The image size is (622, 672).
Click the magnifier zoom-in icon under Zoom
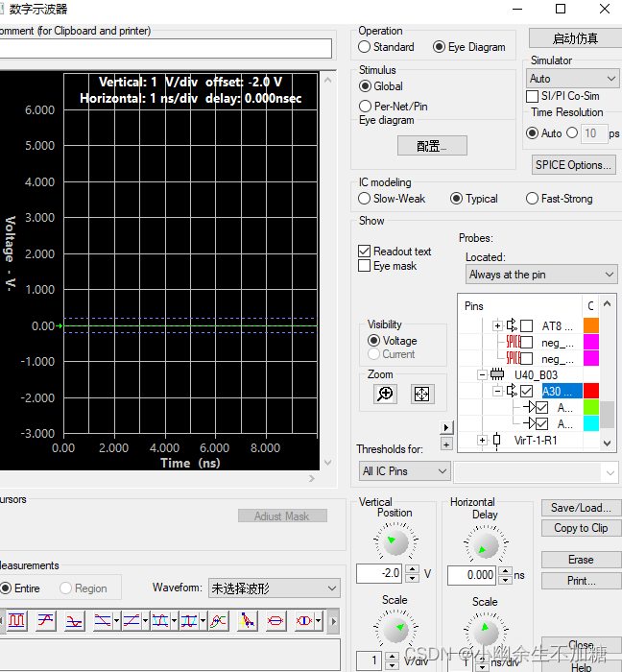(385, 394)
